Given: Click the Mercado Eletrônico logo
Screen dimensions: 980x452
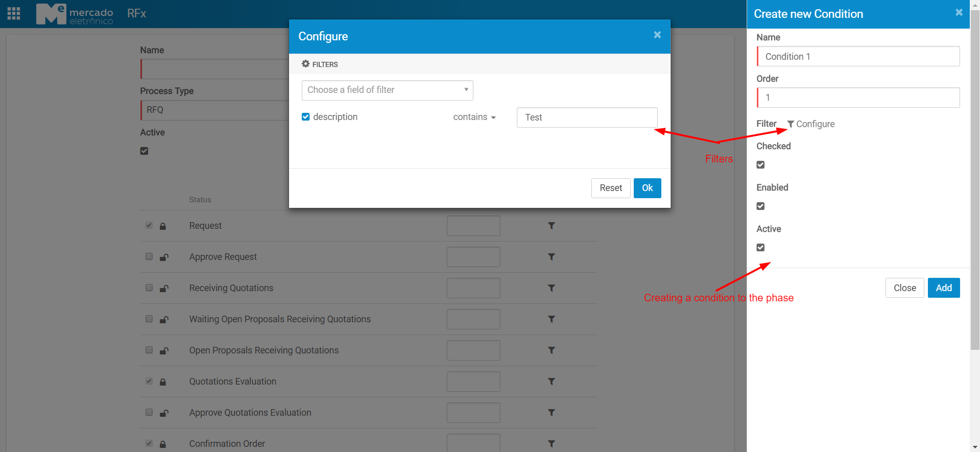Looking at the screenshot, I should click(x=75, y=14).
